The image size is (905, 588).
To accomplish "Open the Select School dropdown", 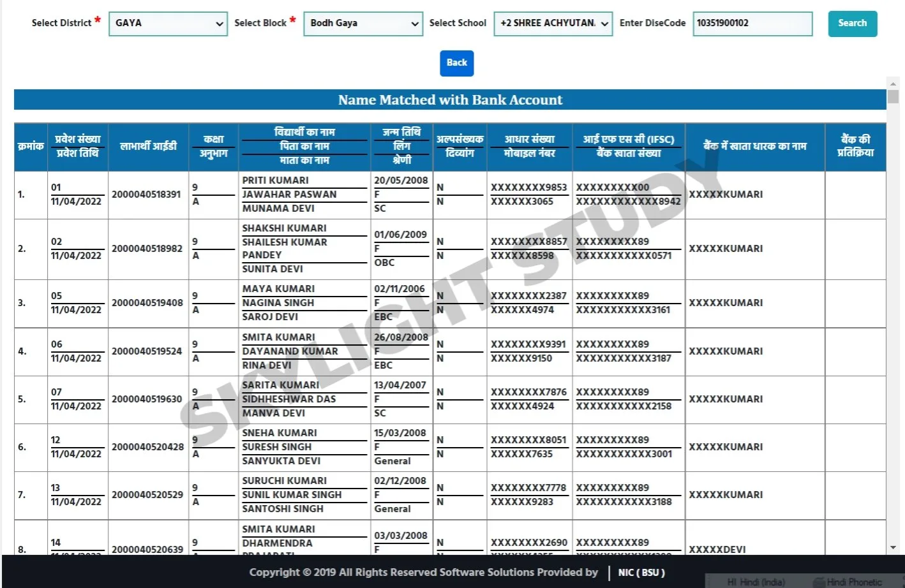I will tap(553, 24).
